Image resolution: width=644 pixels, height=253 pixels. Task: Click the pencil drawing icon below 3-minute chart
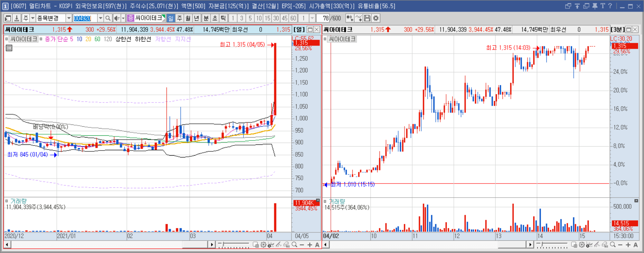click(597, 245)
